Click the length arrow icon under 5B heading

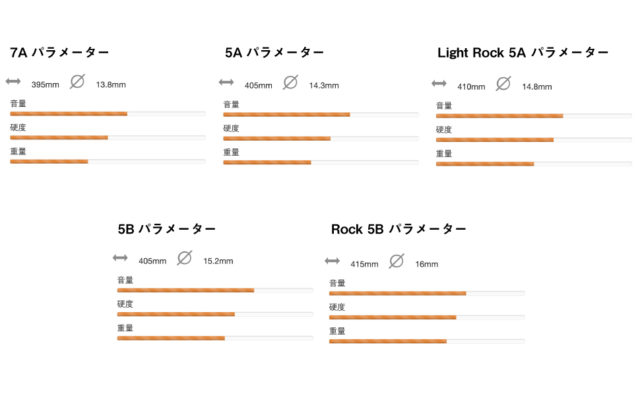click(x=120, y=258)
